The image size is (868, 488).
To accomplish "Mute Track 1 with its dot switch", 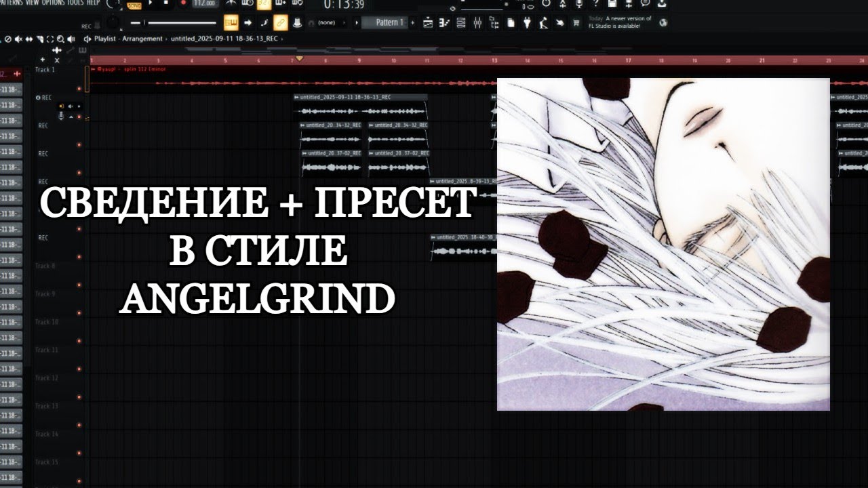I will click(x=79, y=89).
